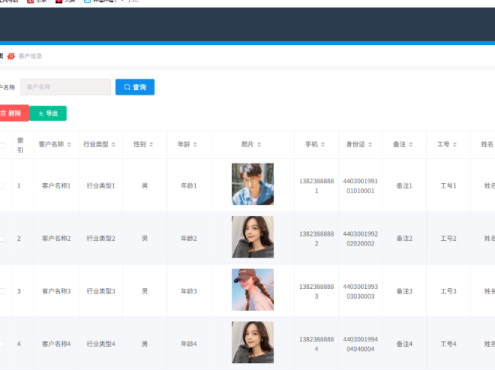
Task: Open the photo thumbnail of 客户名称3
Action: (253, 290)
